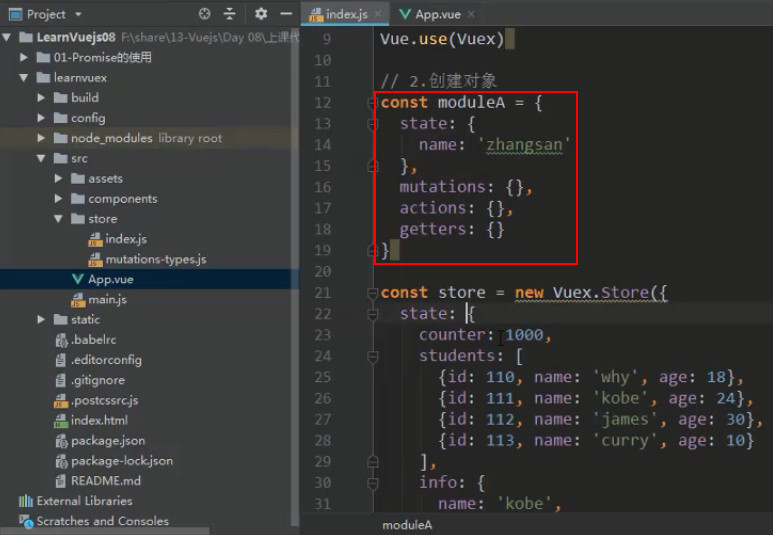
Task: Click line number 20 in the gutter
Action: click(323, 272)
